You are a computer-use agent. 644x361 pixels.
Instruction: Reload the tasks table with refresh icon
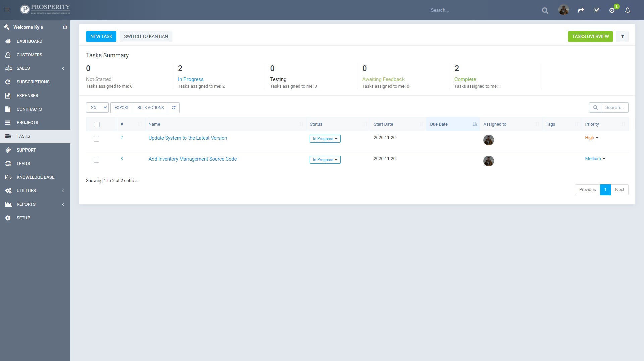(174, 108)
